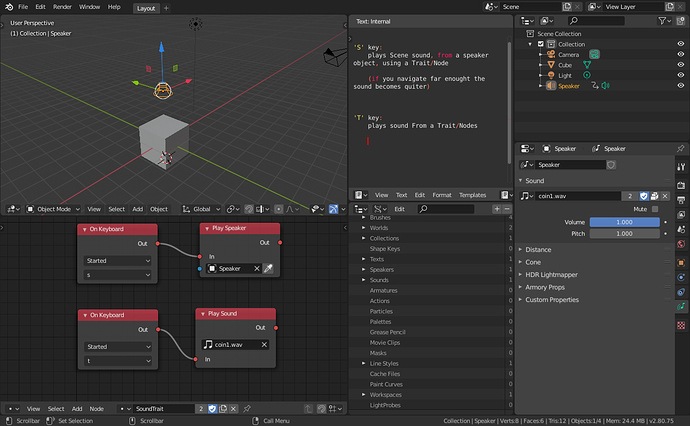This screenshot has height=426, width=690.
Task: Toggle fake user for coin1.wav sound
Action: [644, 196]
